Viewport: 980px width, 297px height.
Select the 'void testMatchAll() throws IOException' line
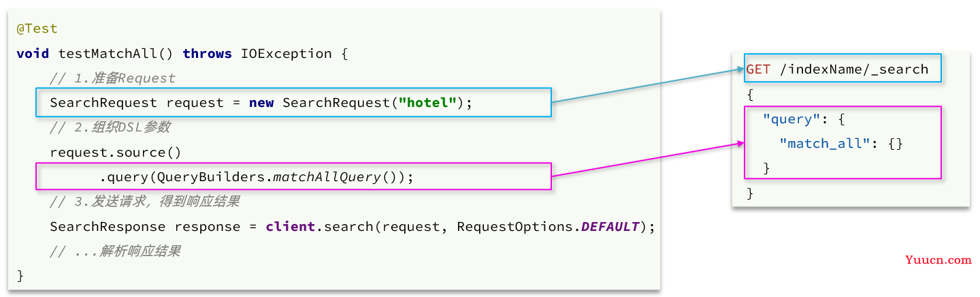(x=182, y=54)
